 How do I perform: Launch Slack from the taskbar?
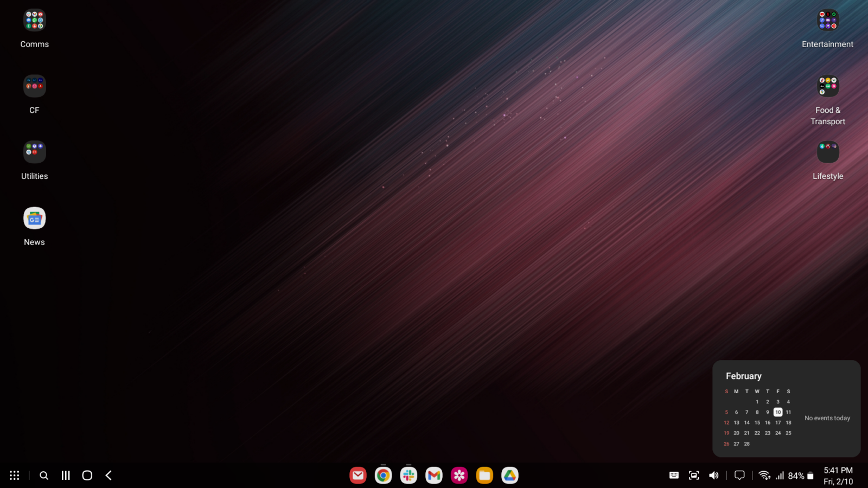[409, 476]
